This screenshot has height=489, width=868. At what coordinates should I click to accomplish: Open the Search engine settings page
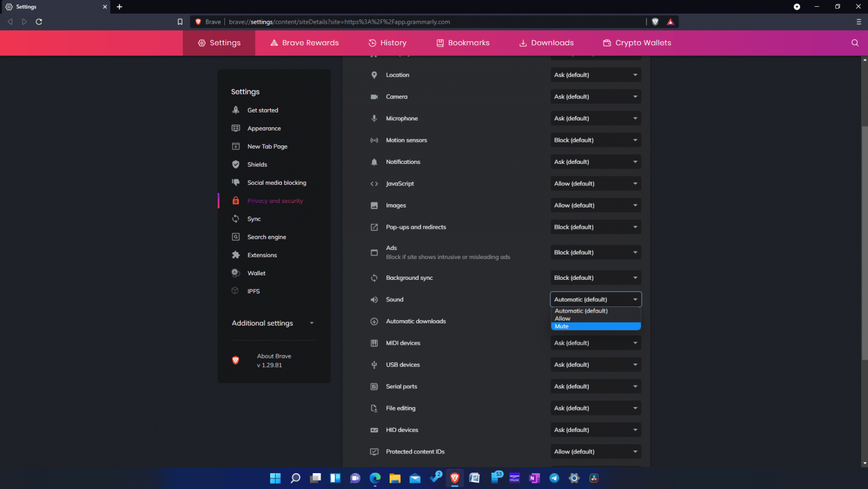point(267,237)
